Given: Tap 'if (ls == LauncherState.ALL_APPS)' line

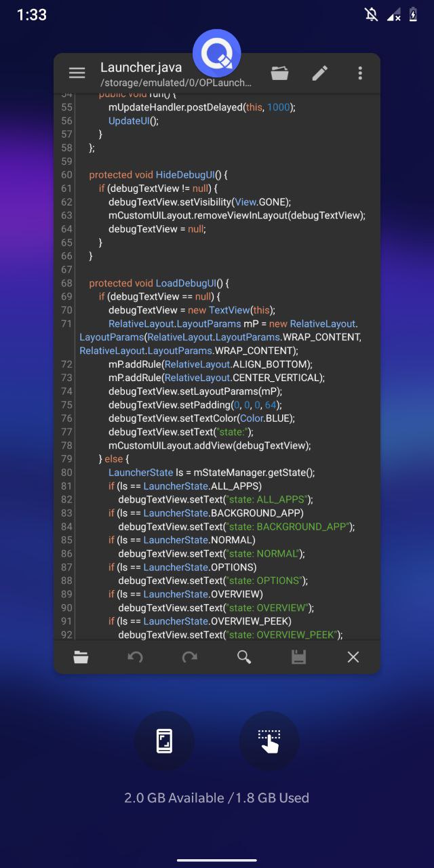Looking at the screenshot, I should click(185, 486).
